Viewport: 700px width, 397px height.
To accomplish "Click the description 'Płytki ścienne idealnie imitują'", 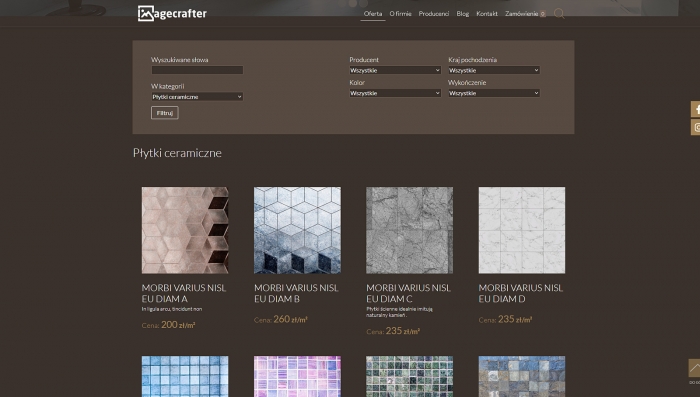I will click(399, 309).
